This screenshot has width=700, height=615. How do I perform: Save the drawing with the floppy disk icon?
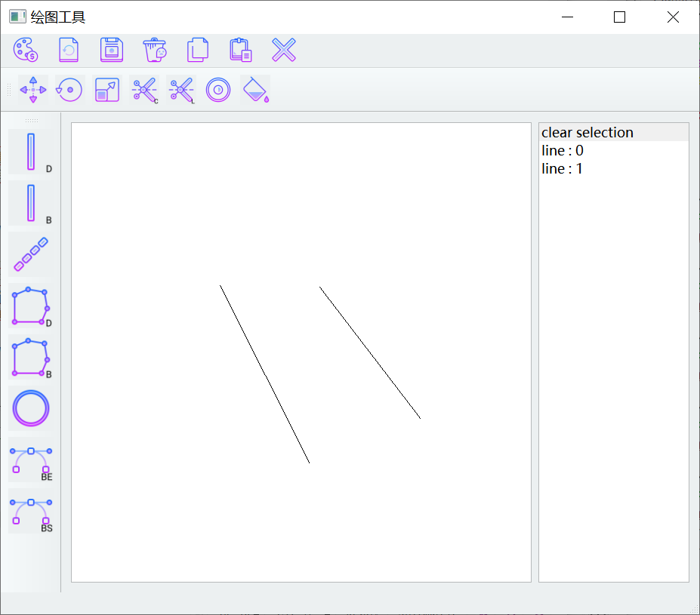click(x=112, y=50)
